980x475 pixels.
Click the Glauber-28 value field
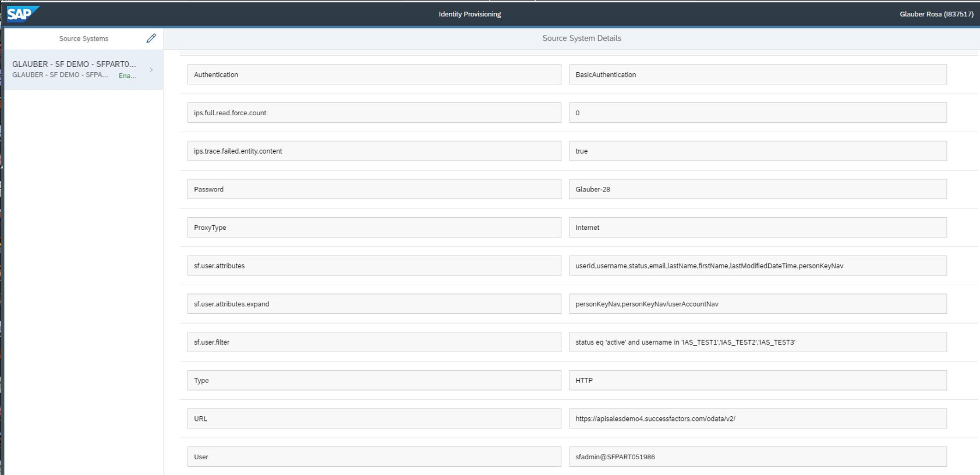tap(758, 189)
